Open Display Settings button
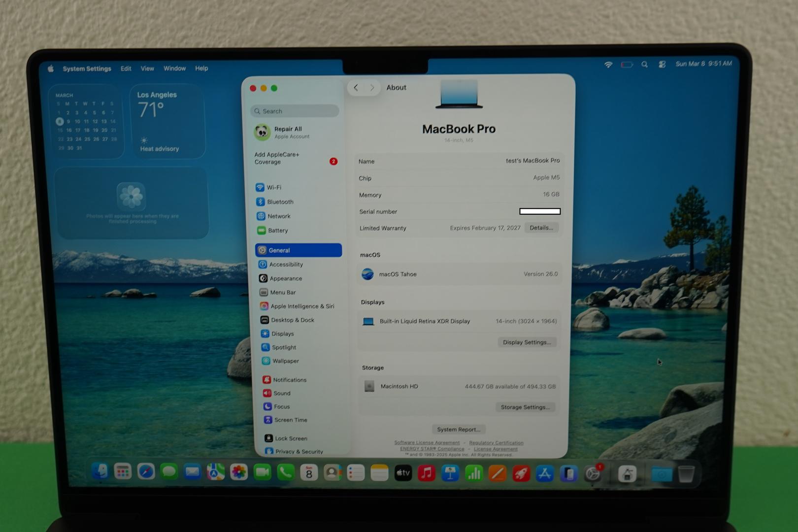This screenshot has width=798, height=532. click(527, 342)
